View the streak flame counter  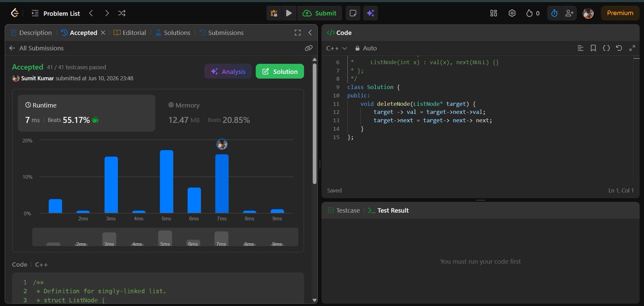[533, 13]
